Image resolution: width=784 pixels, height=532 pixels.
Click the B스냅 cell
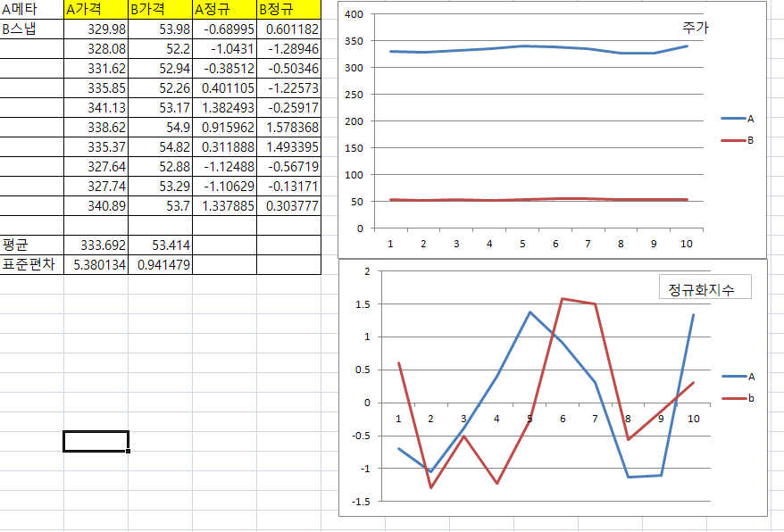32,29
